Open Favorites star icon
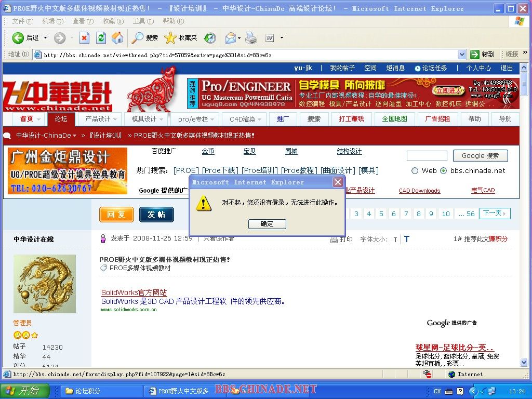 coord(170,37)
